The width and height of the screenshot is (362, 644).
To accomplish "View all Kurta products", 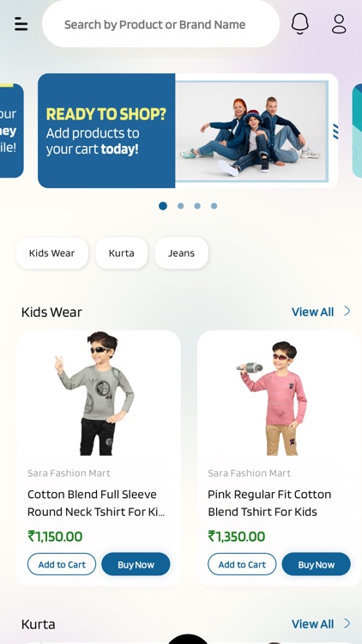I will 313,624.
